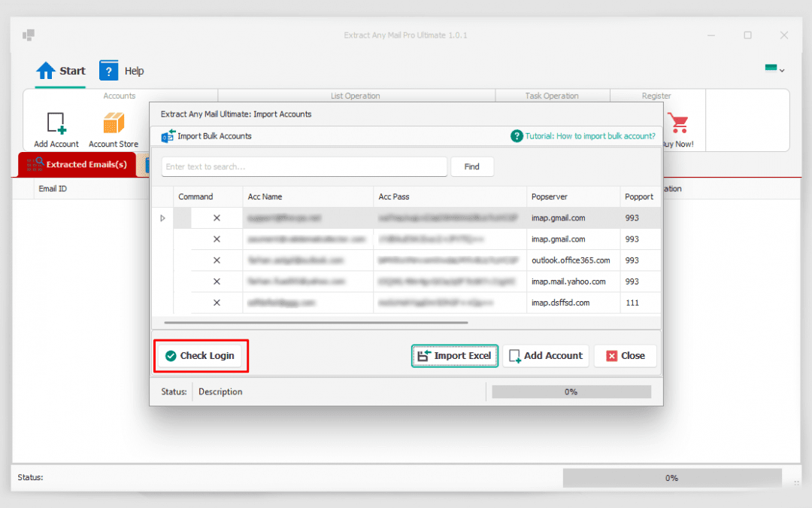The width and height of the screenshot is (812, 508).
Task: Click the Check Login button
Action: pyautogui.click(x=200, y=355)
